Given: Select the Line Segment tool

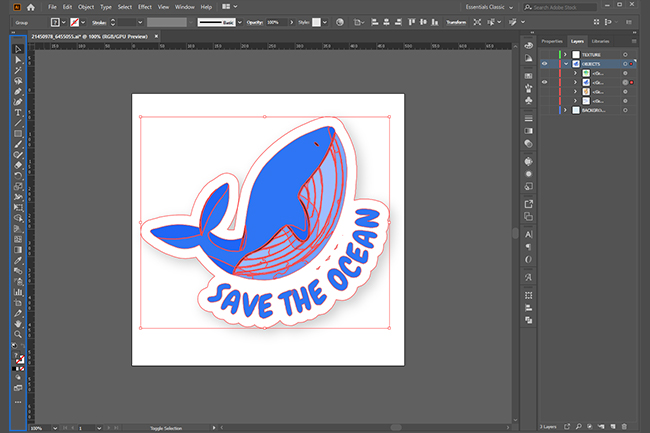Looking at the screenshot, I should point(18,123).
